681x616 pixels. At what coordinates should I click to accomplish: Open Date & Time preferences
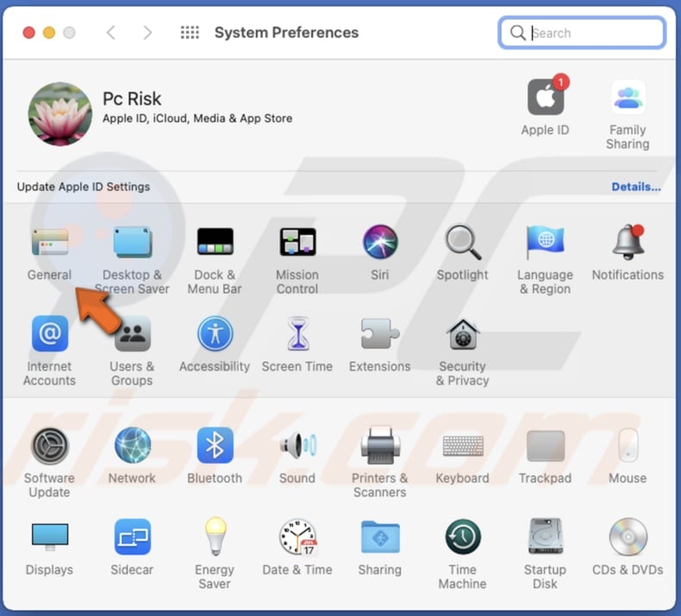click(x=298, y=537)
